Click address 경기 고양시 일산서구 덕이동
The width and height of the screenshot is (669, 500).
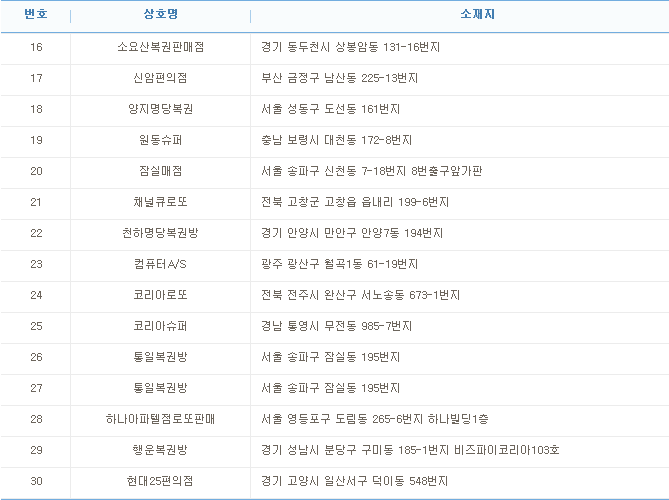click(x=332, y=481)
